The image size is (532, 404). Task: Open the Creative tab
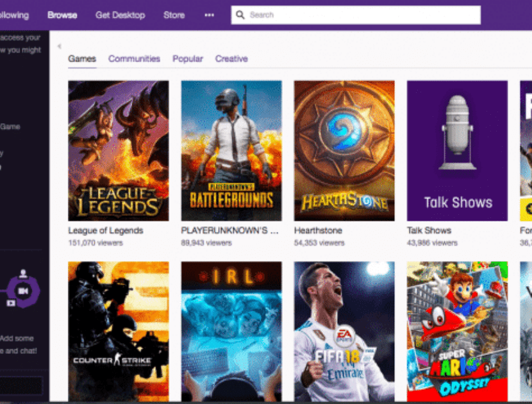tap(231, 58)
